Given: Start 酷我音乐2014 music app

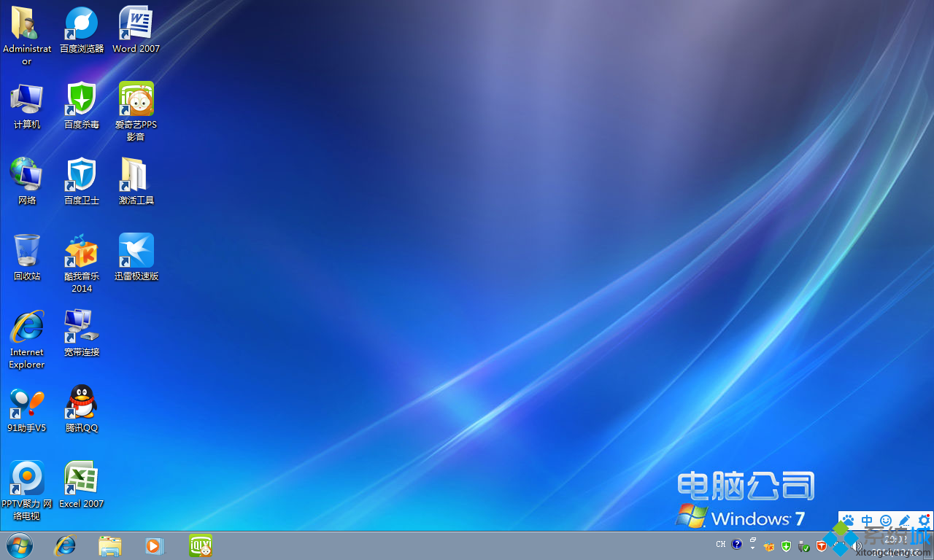Looking at the screenshot, I should point(81,250).
